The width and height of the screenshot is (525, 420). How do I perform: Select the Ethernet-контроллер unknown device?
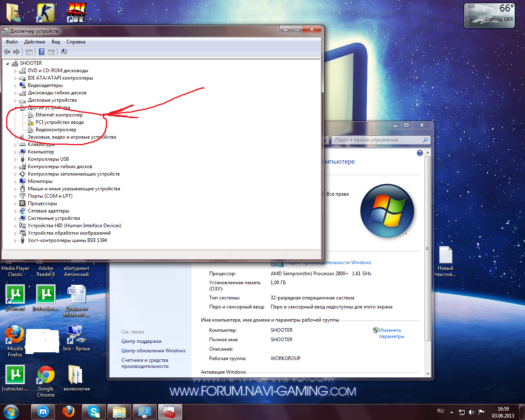pos(59,115)
